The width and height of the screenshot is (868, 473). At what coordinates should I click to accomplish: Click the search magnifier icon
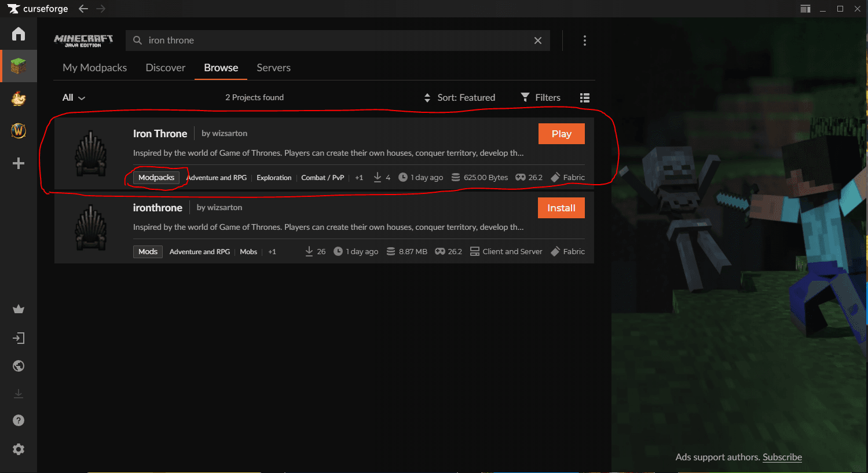(x=137, y=41)
